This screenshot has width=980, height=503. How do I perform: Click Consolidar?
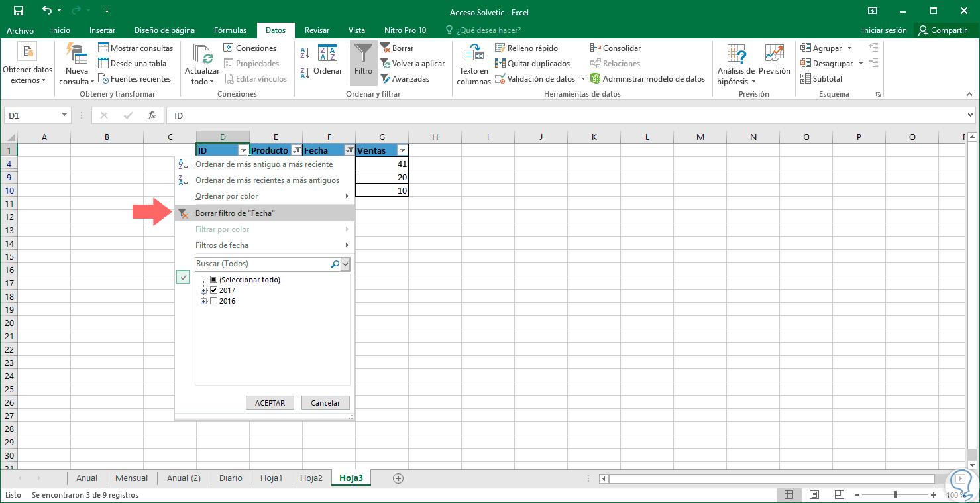[616, 48]
